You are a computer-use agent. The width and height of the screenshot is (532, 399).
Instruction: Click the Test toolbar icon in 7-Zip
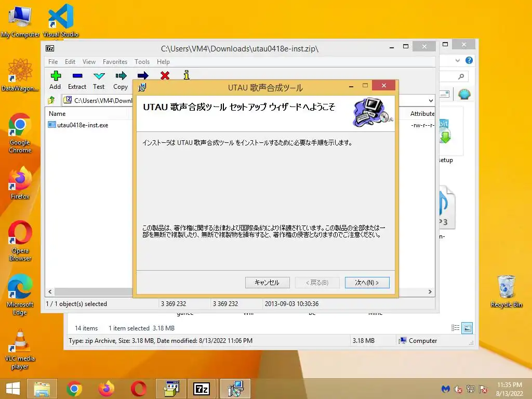click(99, 80)
